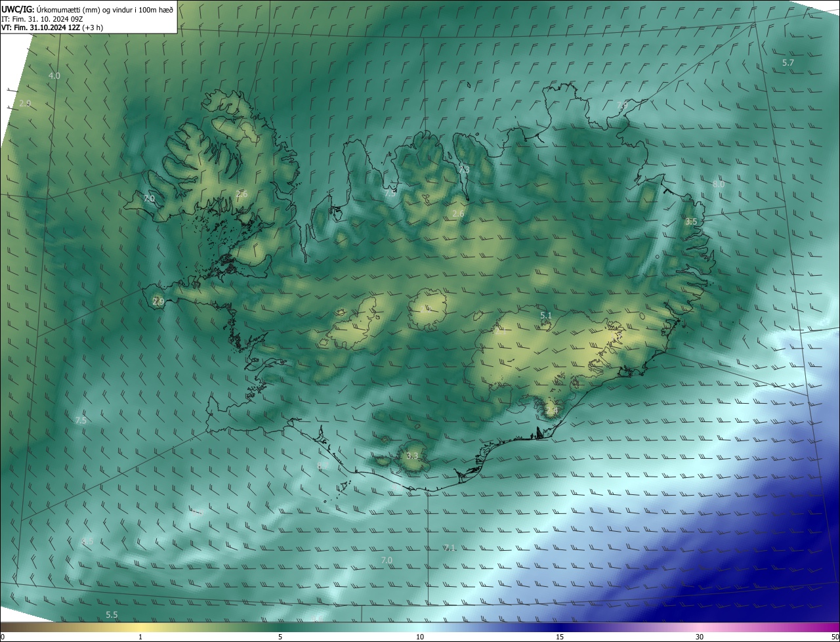This screenshot has width=840, height=642.
Task: Click the 3.3 value label
Action: tap(412, 456)
